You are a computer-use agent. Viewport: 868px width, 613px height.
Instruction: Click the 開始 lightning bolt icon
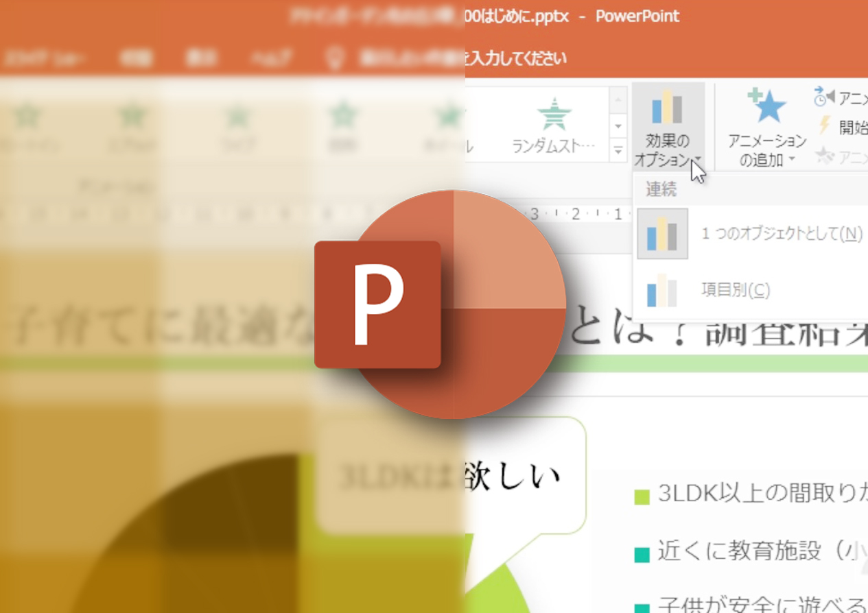[825, 126]
